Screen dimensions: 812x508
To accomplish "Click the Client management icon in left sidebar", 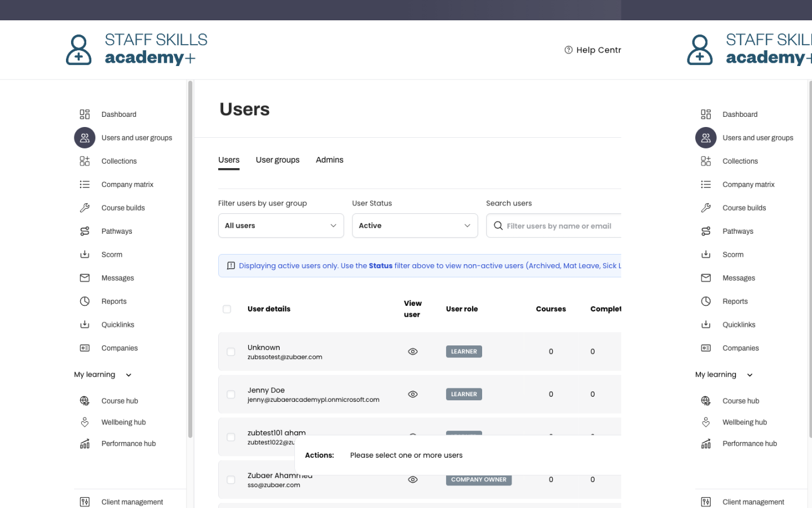I will 85,502.
